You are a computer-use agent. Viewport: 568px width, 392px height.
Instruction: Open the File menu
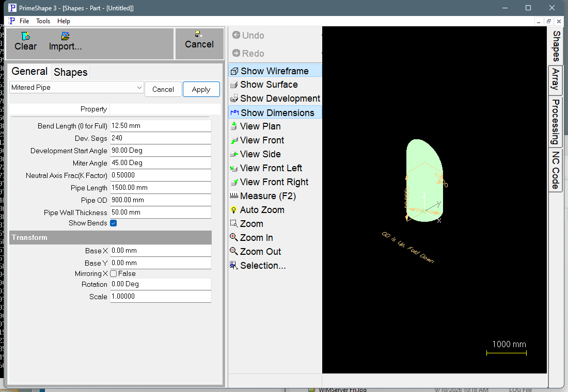pyautogui.click(x=24, y=21)
